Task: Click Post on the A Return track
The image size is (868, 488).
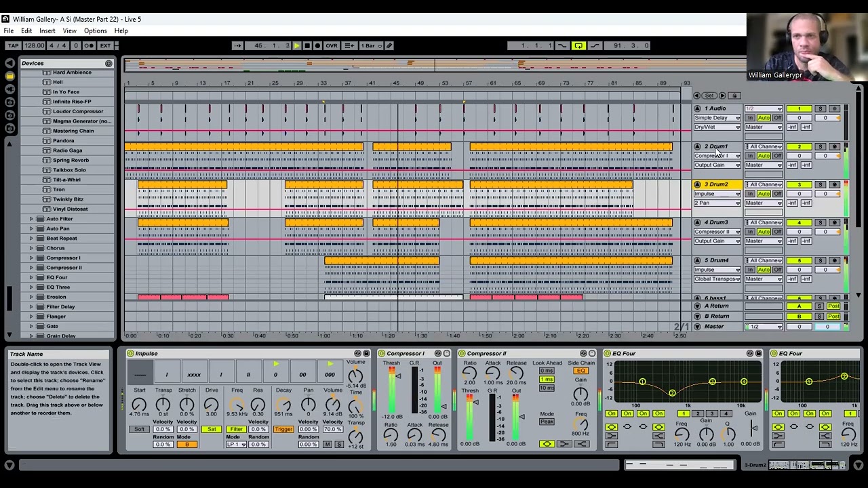Action: [834, 306]
